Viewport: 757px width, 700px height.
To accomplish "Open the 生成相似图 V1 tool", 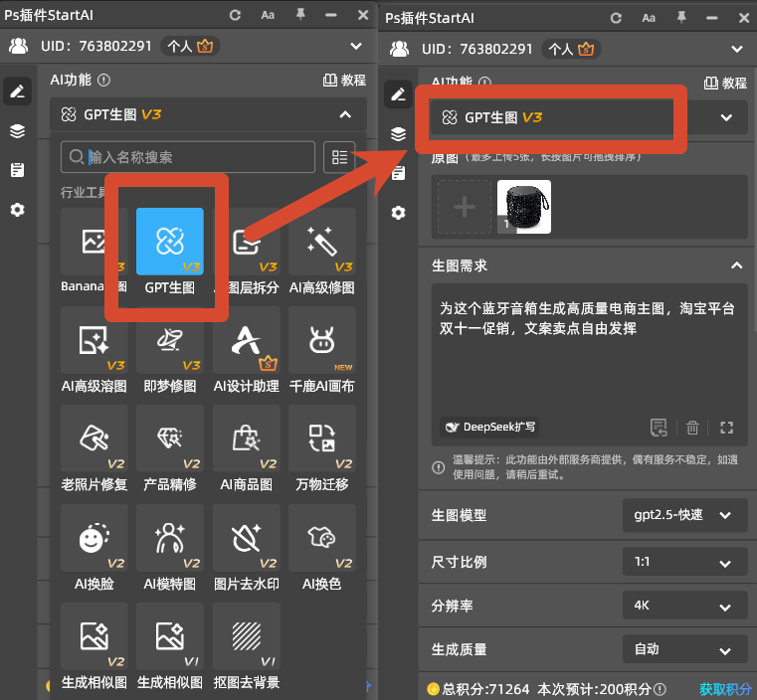I will click(x=169, y=636).
